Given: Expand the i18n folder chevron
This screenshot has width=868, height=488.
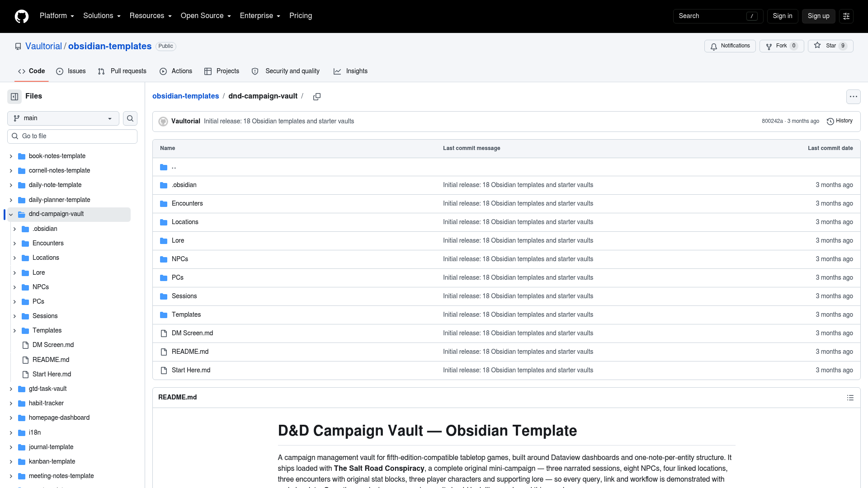Looking at the screenshot, I should pos(11,433).
